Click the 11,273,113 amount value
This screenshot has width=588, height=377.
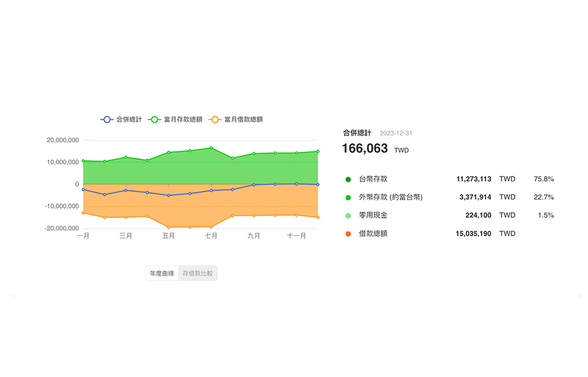pos(474,180)
